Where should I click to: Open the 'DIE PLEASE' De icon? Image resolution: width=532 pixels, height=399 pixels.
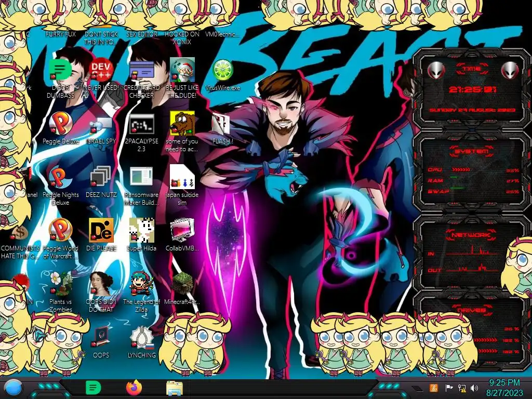(x=101, y=231)
